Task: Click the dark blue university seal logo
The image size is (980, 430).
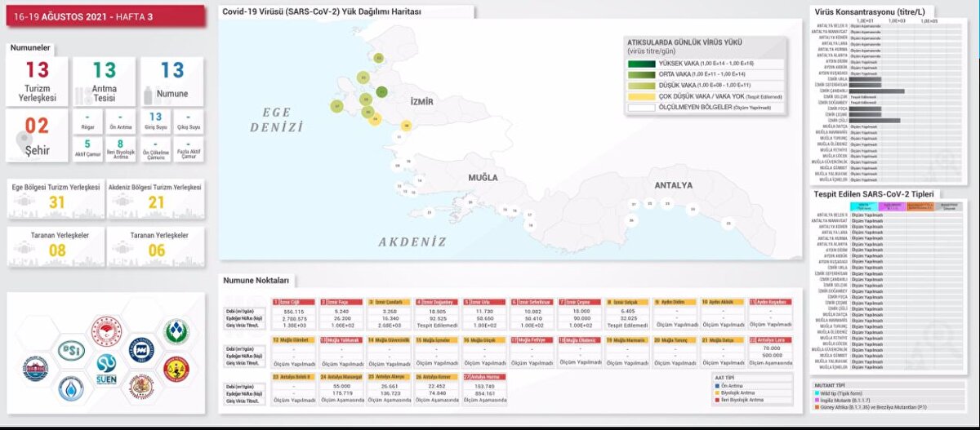Action: coord(140,349)
